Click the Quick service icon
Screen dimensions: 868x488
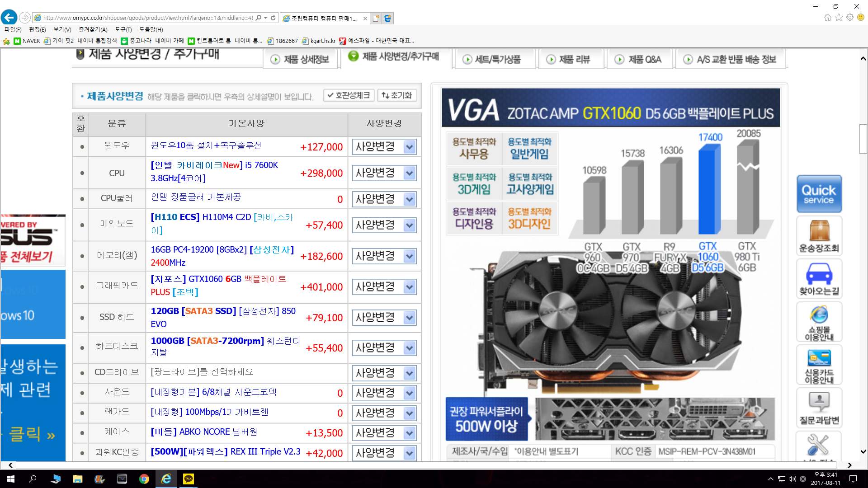[819, 194]
